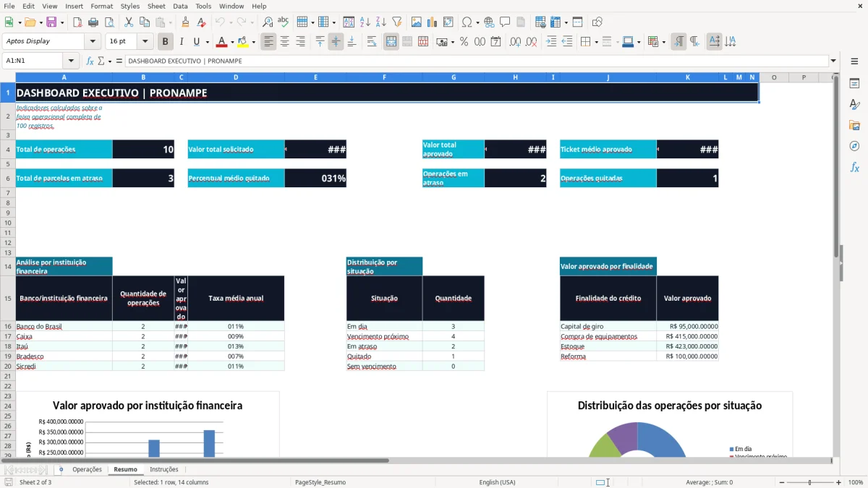Insert a comment
The width and height of the screenshot is (868, 488).
505,22
